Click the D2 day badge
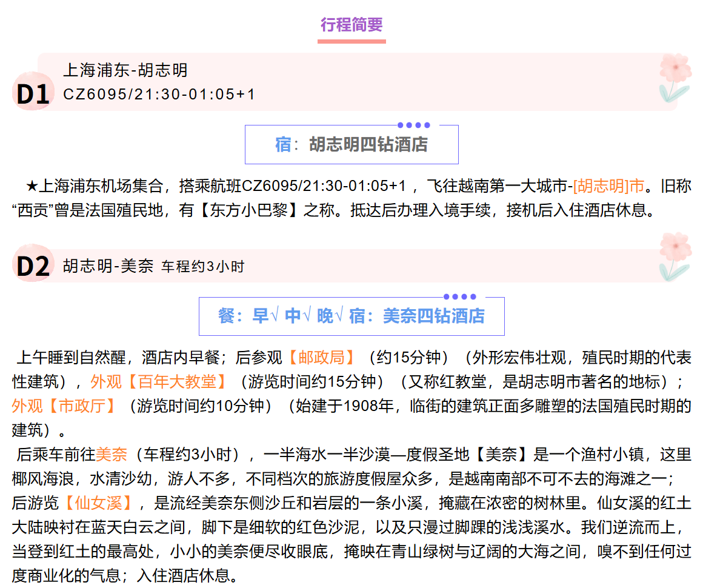 click(x=33, y=266)
